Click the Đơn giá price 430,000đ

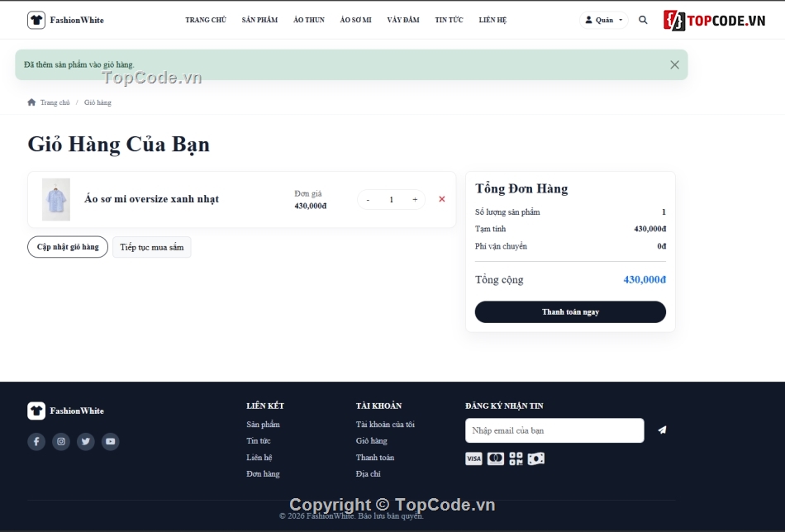311,206
